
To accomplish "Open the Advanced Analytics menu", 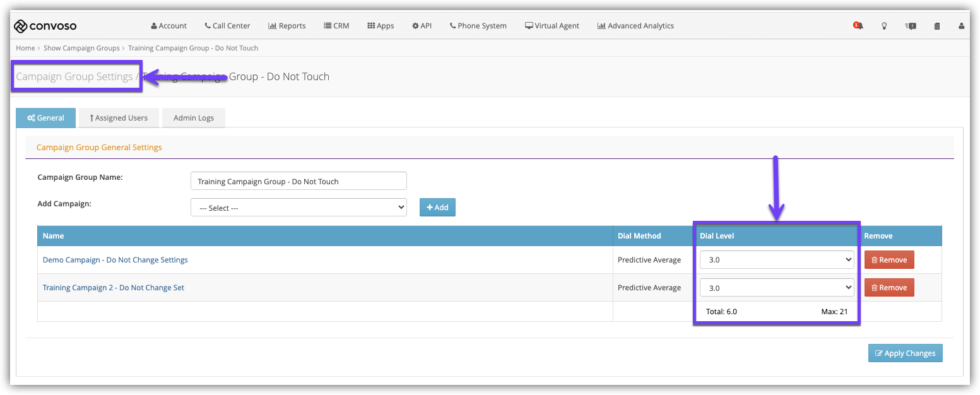I will pyautogui.click(x=635, y=26).
